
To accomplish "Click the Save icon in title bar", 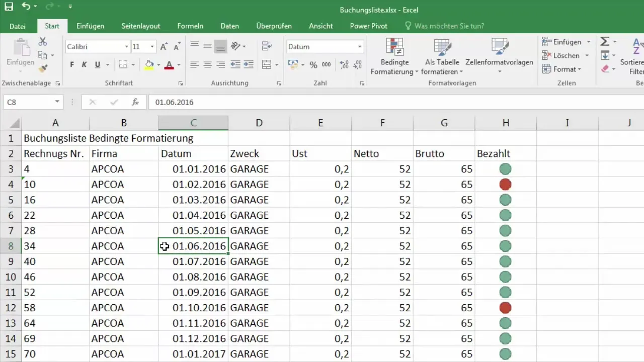I will pyautogui.click(x=9, y=7).
